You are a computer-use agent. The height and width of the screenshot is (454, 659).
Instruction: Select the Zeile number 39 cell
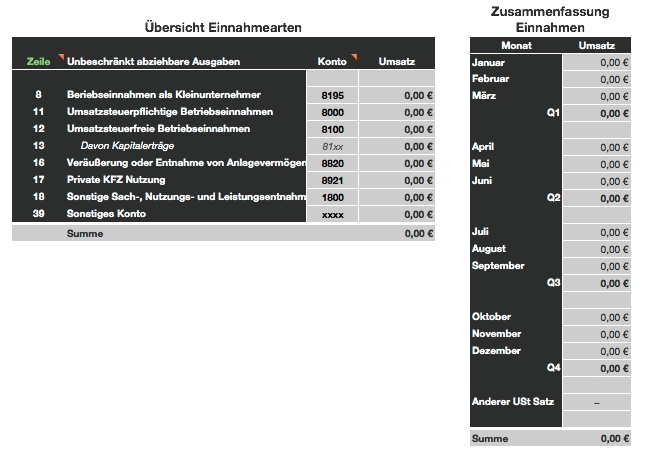click(38, 214)
